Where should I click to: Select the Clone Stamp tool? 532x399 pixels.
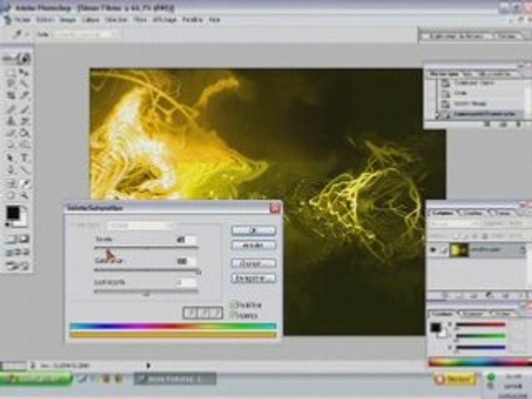[11, 121]
